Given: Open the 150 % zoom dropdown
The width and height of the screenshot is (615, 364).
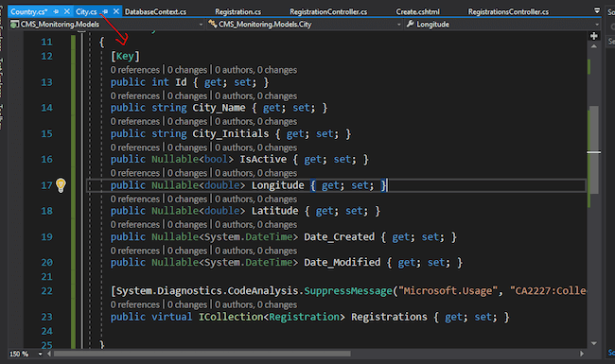Looking at the screenshot, I should 40,355.
